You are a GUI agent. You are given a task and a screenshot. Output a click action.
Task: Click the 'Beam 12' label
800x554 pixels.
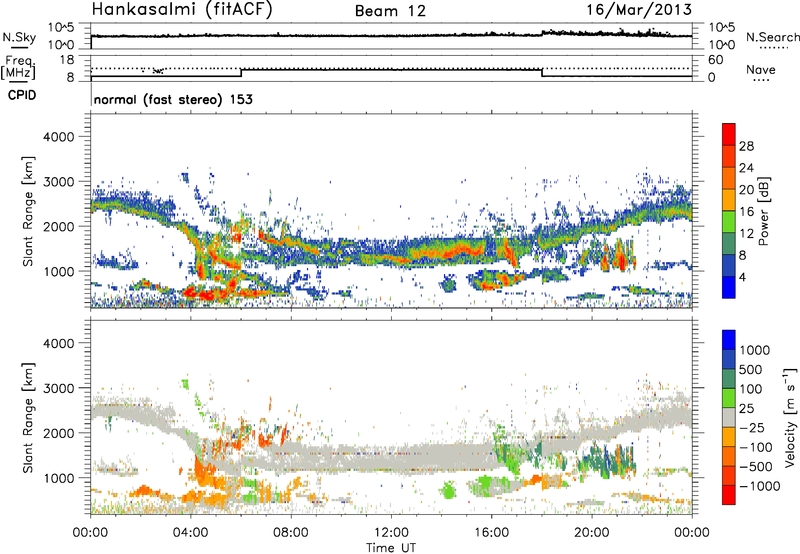[x=390, y=11]
